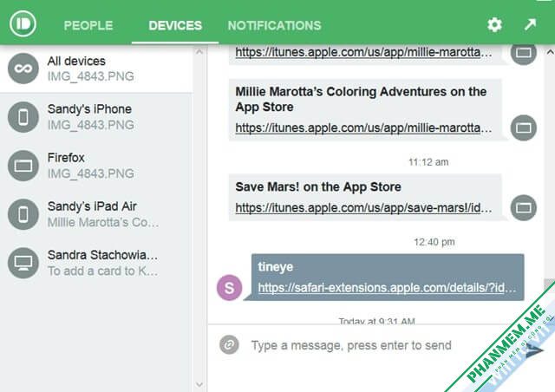Click 'To add a card to K...' preview text
555x392 pixels.
(x=102, y=271)
